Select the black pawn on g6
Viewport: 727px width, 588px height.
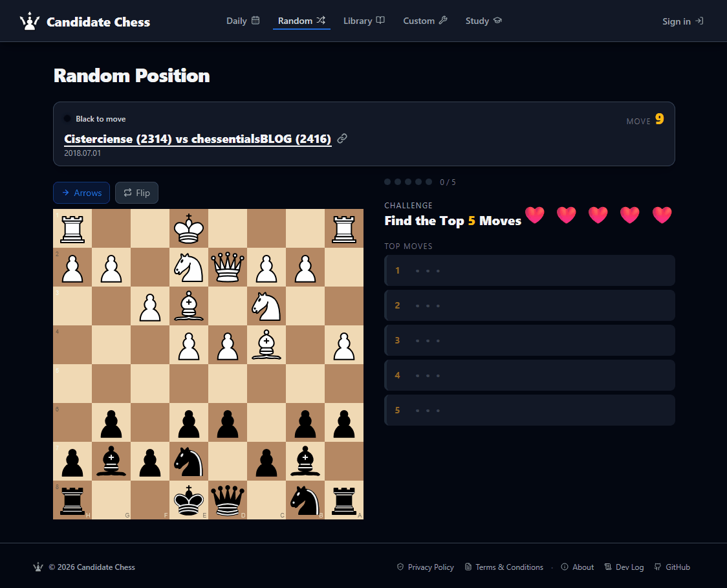[111, 422]
